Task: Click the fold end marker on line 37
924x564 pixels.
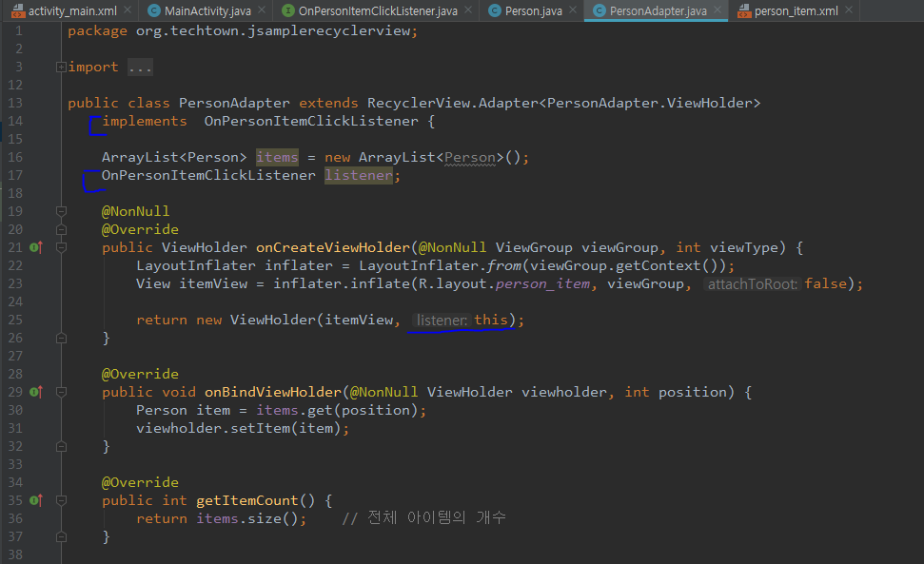Action: [61, 537]
